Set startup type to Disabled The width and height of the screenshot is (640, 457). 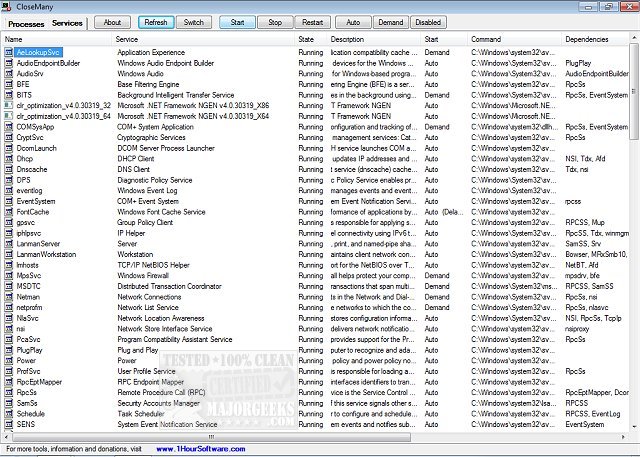pos(428,22)
